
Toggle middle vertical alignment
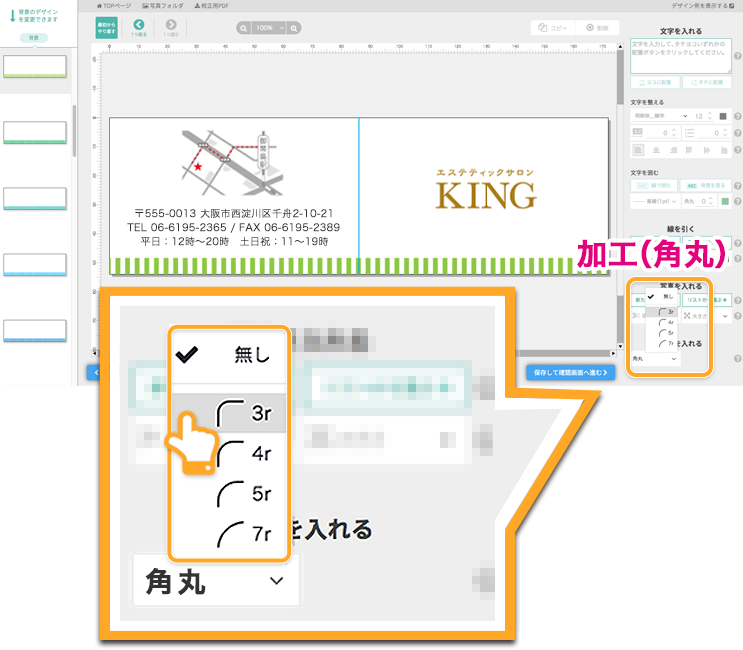(x=707, y=150)
